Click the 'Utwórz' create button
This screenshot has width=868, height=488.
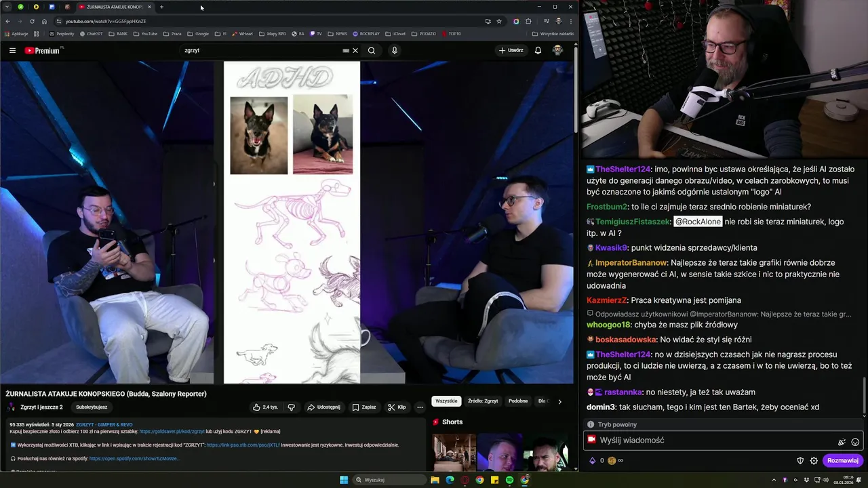[511, 50]
